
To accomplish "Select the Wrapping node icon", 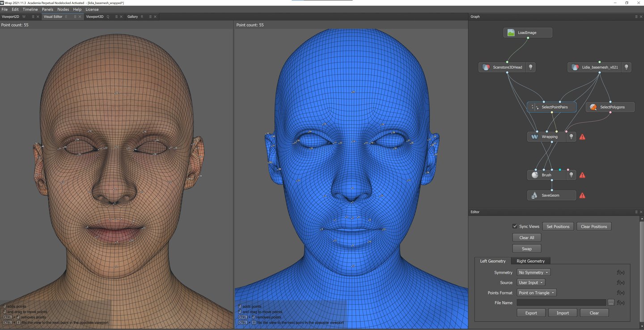I will [535, 137].
